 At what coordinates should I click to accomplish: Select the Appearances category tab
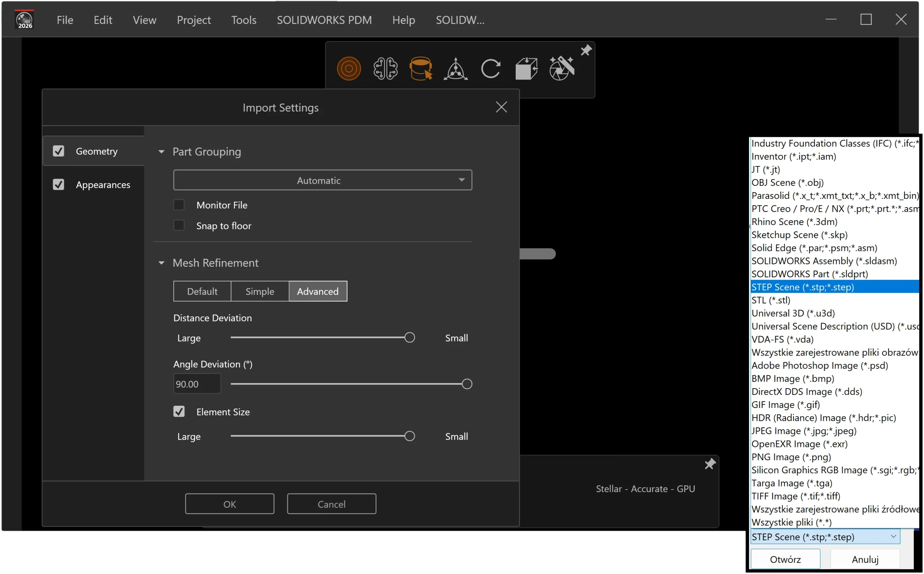[x=94, y=184]
